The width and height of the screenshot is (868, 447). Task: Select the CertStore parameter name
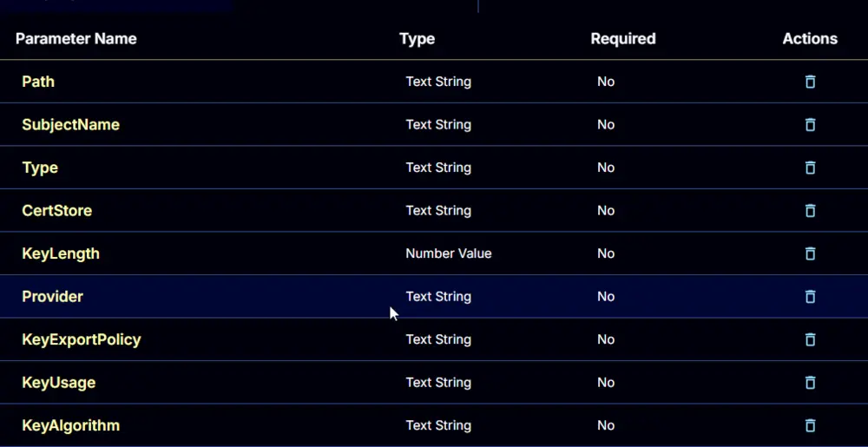(x=57, y=210)
